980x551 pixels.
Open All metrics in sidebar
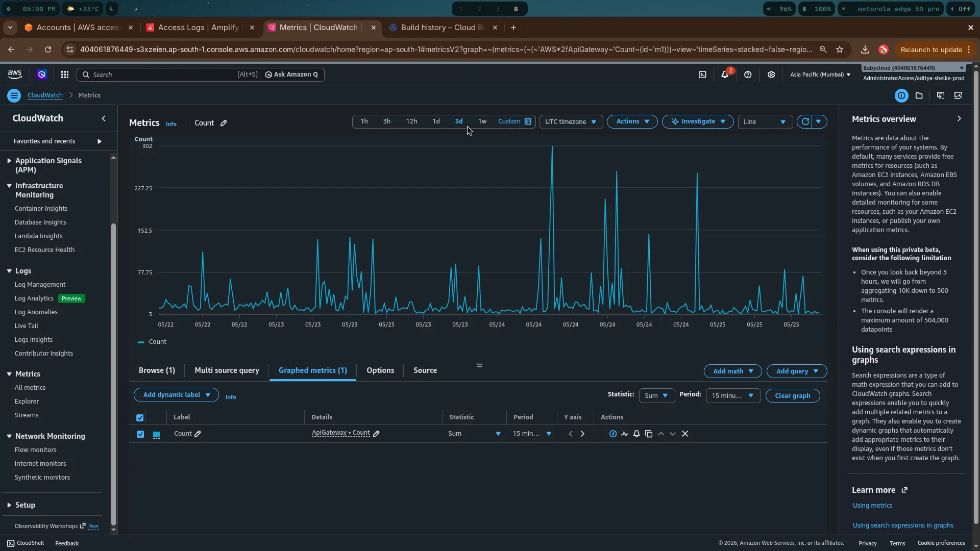coord(30,388)
